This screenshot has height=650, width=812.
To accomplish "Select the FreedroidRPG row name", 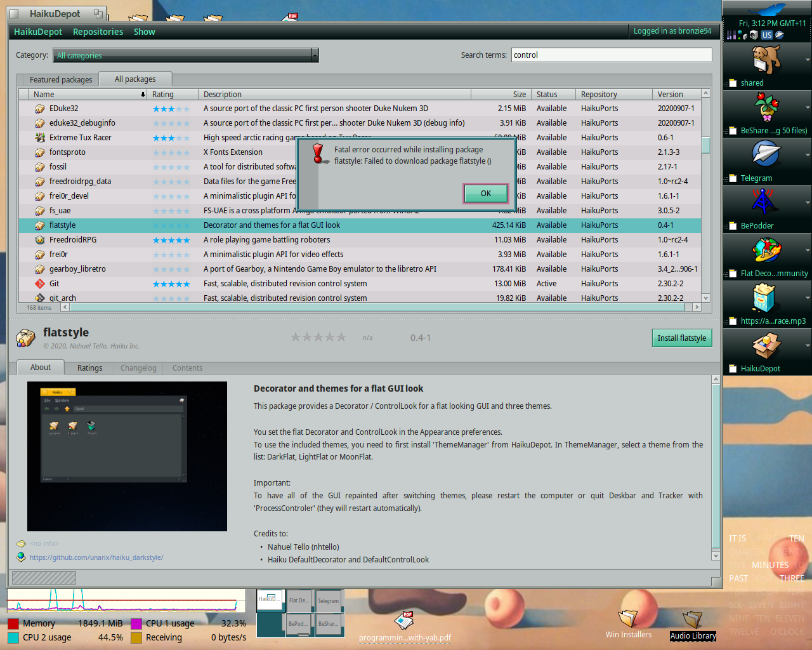I will 73,240.
